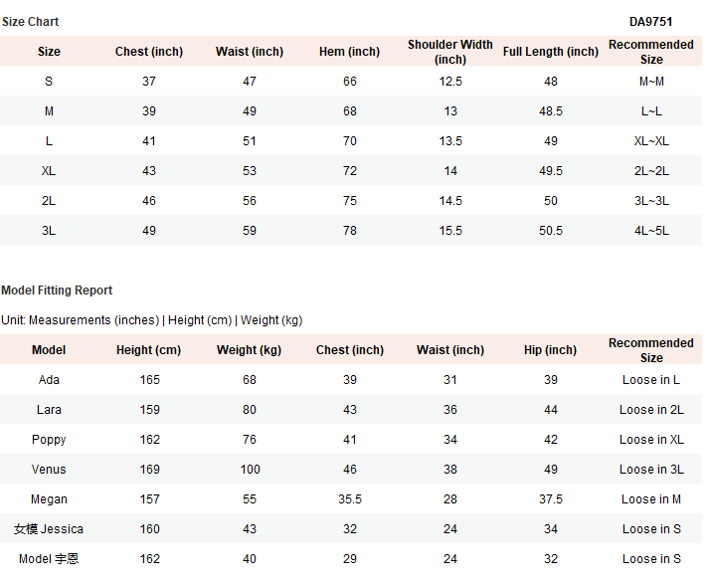Select the "Model 宇恩" name cell
The height and width of the screenshot is (588, 709).
[49, 559]
